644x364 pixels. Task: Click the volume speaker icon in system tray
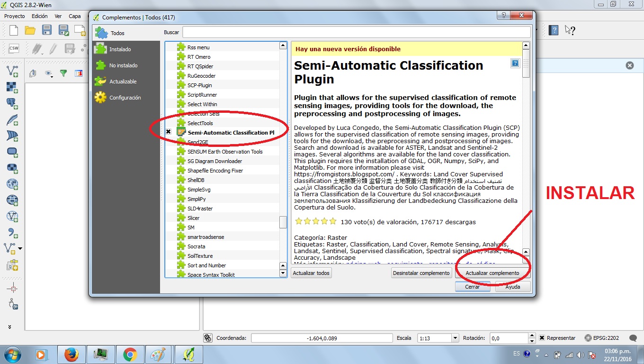pos(581,355)
